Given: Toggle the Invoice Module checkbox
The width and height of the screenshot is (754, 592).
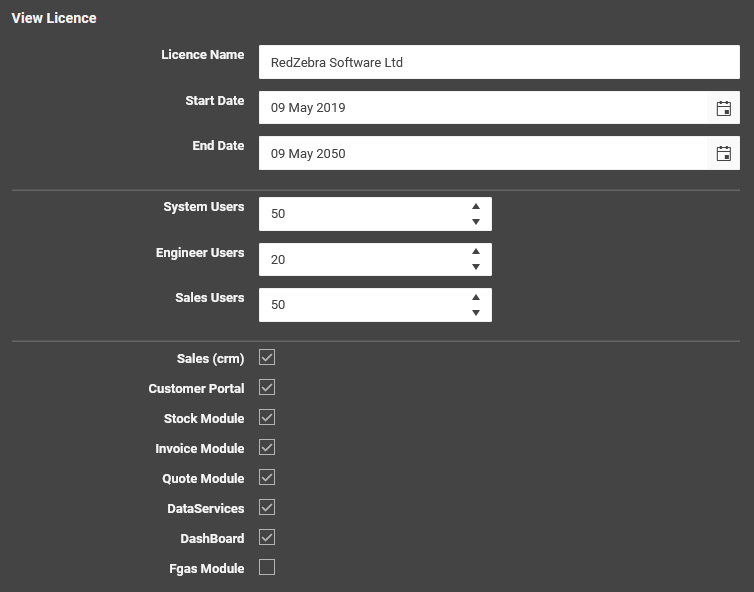Looking at the screenshot, I should coord(267,447).
